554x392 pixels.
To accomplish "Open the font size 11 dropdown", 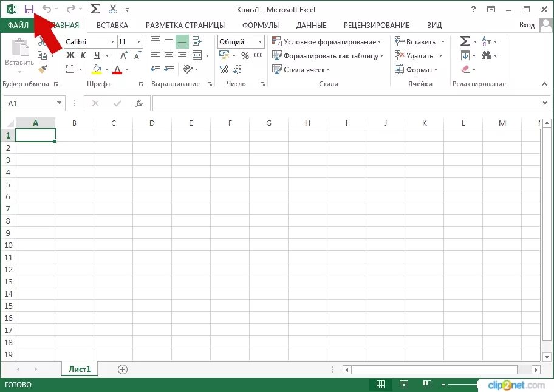I will [x=139, y=42].
